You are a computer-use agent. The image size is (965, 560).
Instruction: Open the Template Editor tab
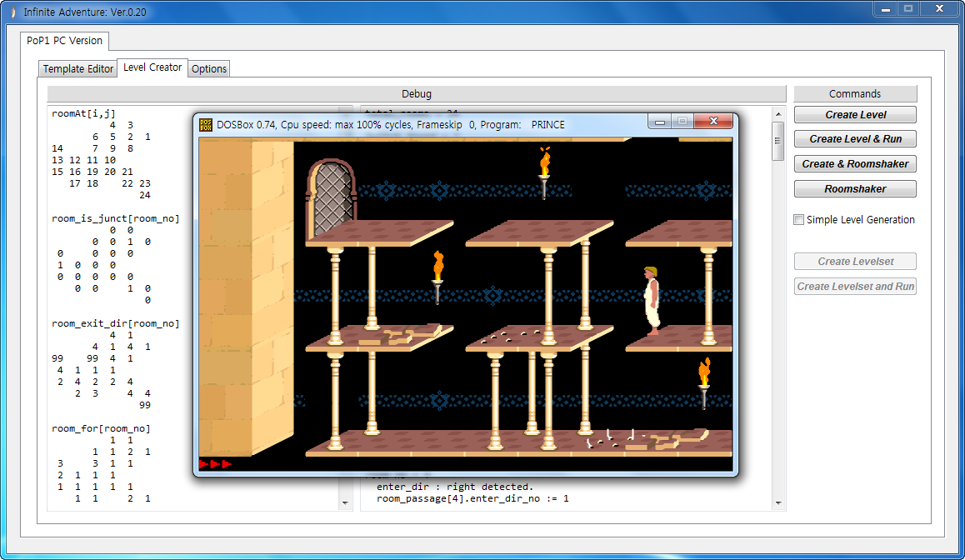tap(77, 69)
